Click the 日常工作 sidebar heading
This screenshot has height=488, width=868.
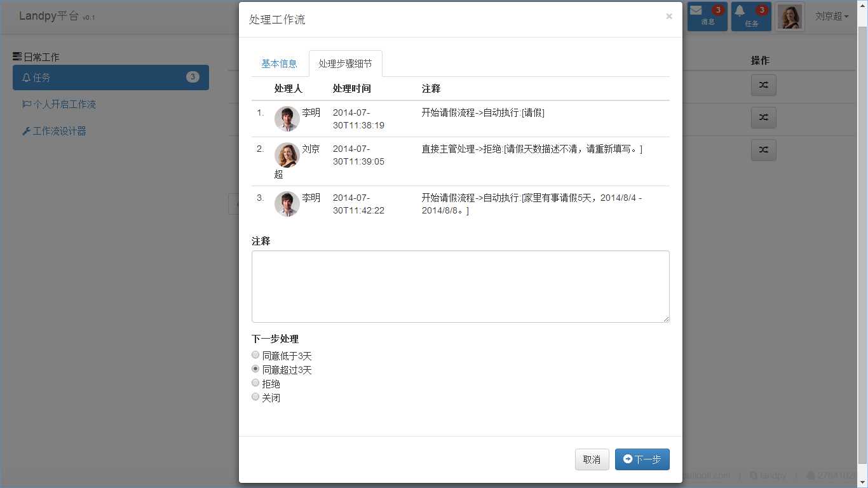point(36,57)
